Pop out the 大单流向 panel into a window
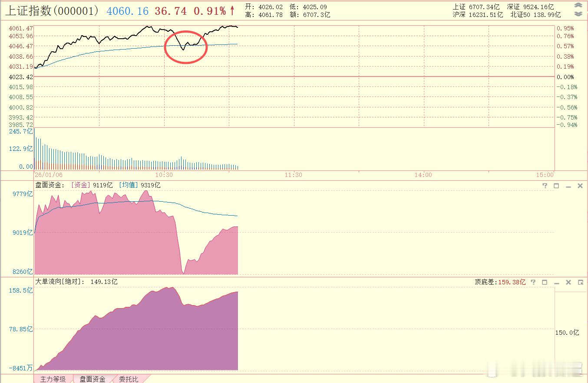The width and height of the screenshot is (588, 383). [580, 282]
